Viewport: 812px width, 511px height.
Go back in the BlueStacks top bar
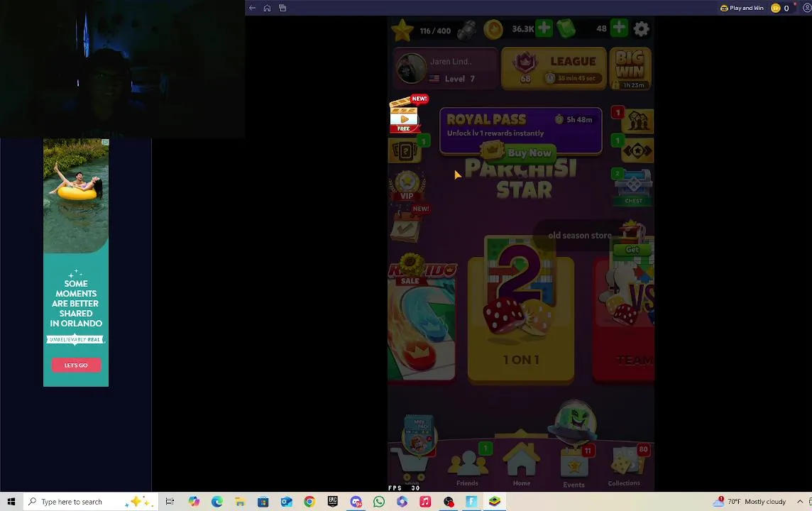click(x=252, y=8)
